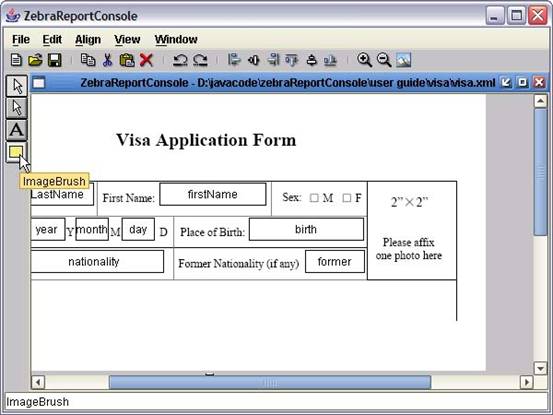Open the File menu
This screenshot has height=415, width=553.
tap(21, 39)
